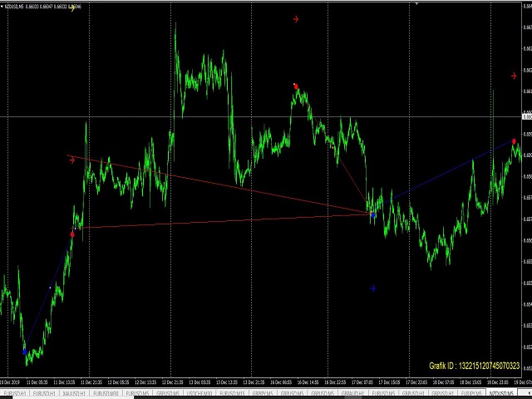The image size is (532, 399).
Task: Open the USDCHF,M30 chart tab
Action: pyautogui.click(x=199, y=393)
